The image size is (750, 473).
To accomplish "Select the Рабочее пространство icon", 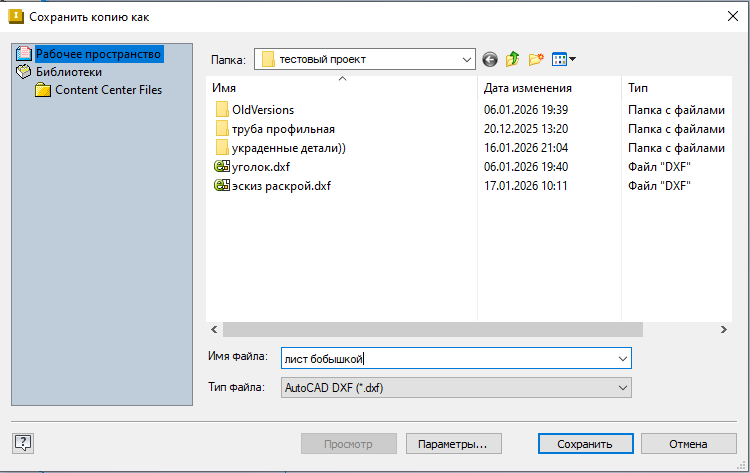I will coord(24,54).
